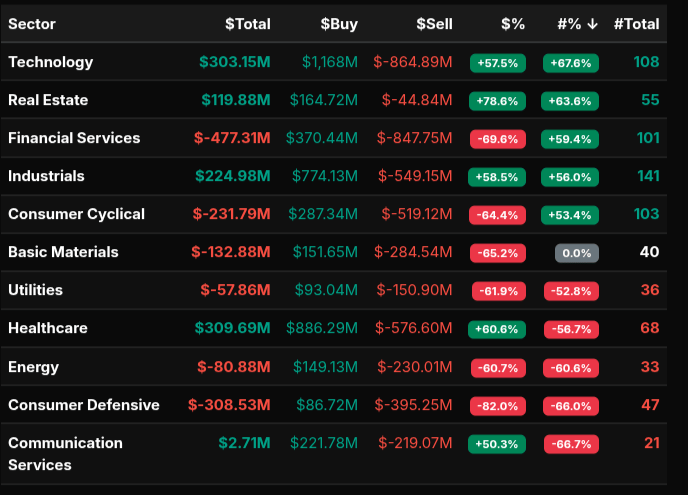The height and width of the screenshot is (495, 688).
Task: Sort table by the Sector column header
Action: coord(32,24)
